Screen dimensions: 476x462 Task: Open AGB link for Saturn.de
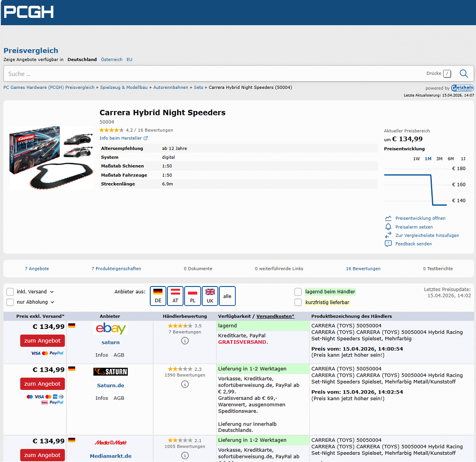point(119,398)
